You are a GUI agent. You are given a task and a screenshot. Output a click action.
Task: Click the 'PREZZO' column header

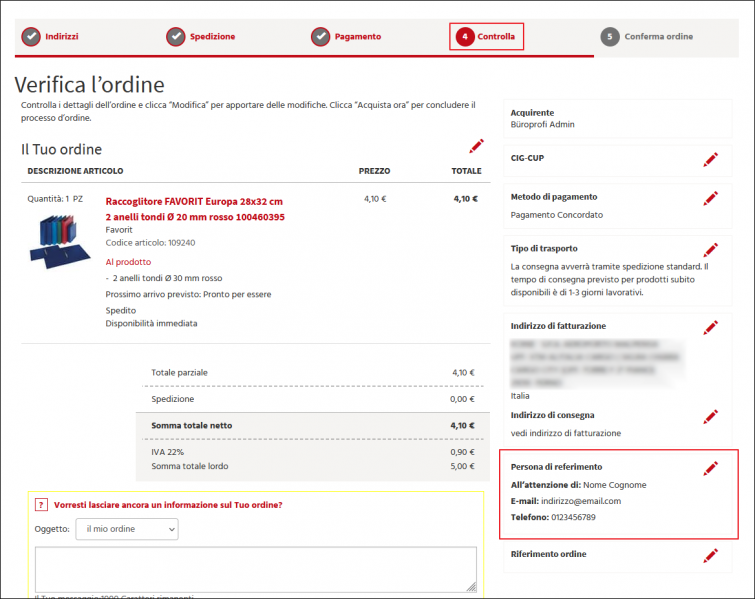(374, 171)
